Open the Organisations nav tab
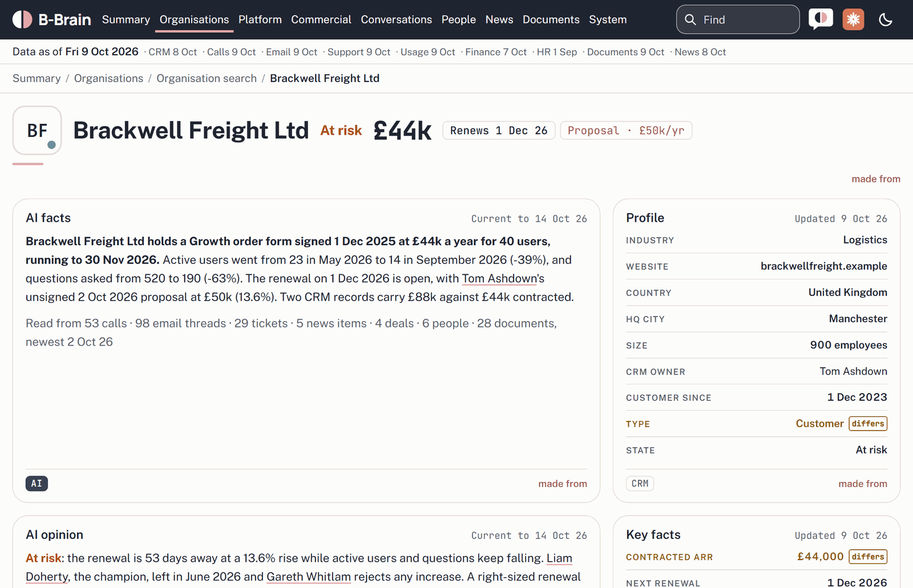Image resolution: width=913 pixels, height=588 pixels. (x=194, y=19)
